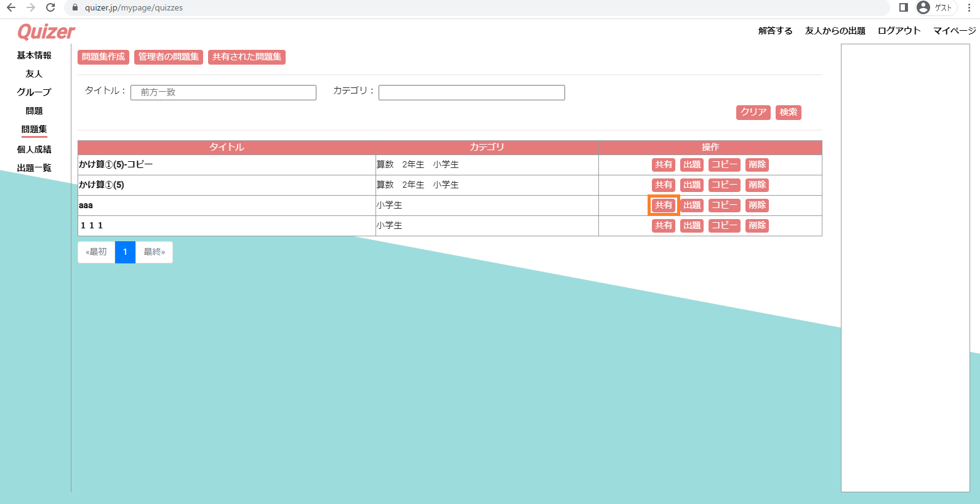Click the padlock site info icon
980x504 pixels.
(x=75, y=7)
